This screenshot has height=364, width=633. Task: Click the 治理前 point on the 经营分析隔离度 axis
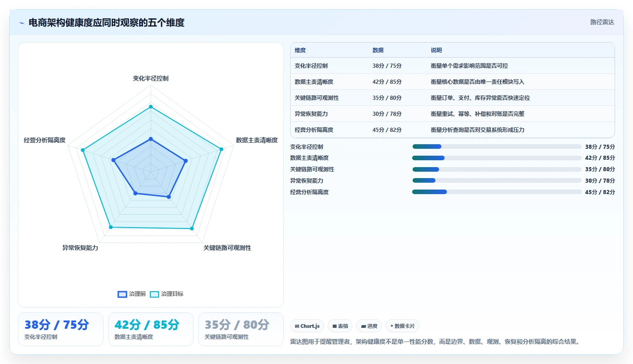[113, 160]
